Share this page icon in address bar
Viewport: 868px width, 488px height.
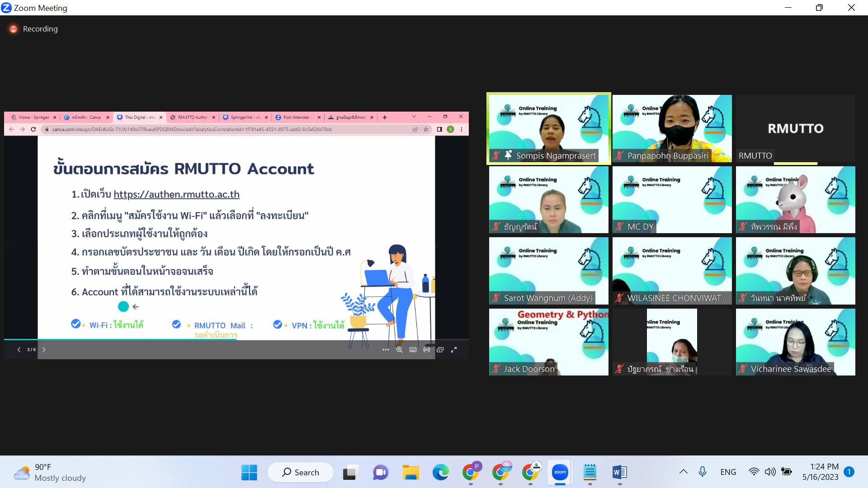click(415, 129)
